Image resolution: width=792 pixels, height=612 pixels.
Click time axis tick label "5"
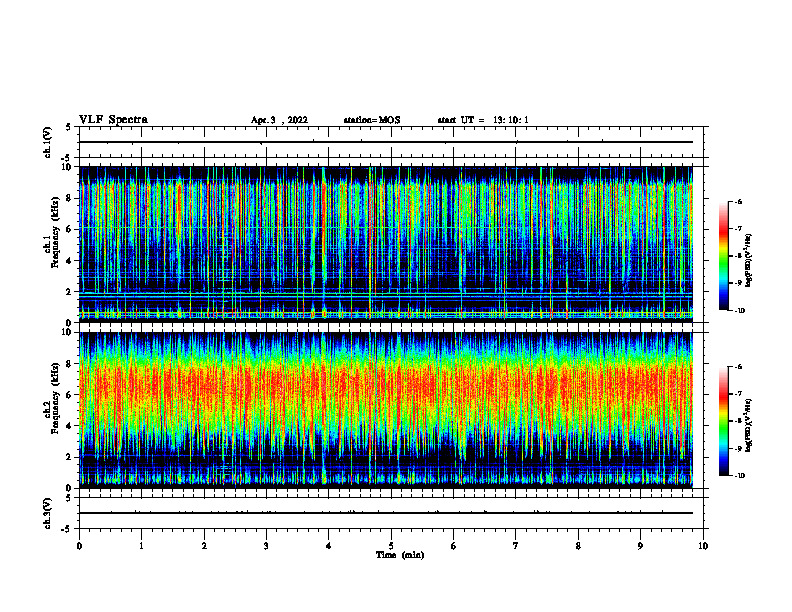coord(391,546)
